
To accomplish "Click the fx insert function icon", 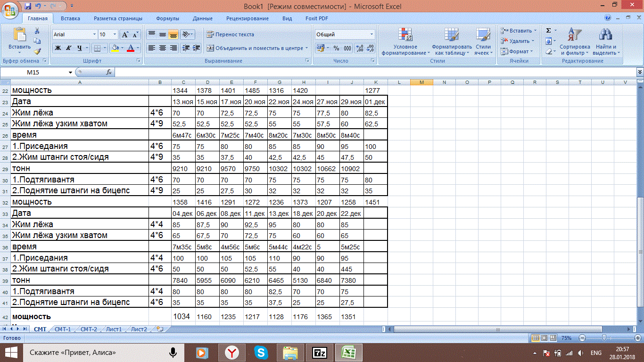I will click(x=109, y=72).
